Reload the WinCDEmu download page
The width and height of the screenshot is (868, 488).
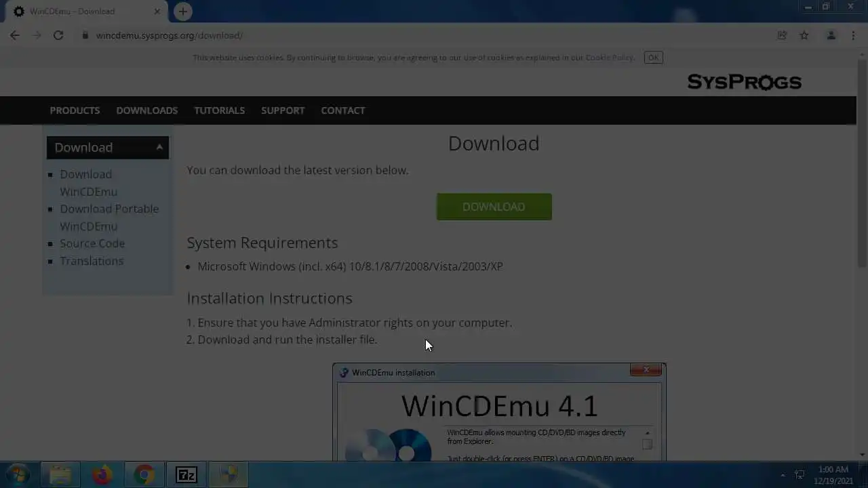coord(58,35)
